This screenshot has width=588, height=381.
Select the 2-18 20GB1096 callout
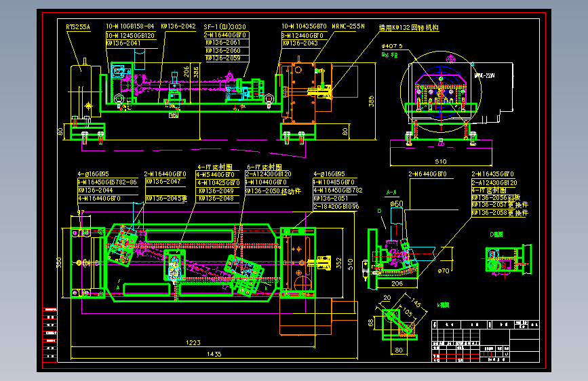(336, 207)
